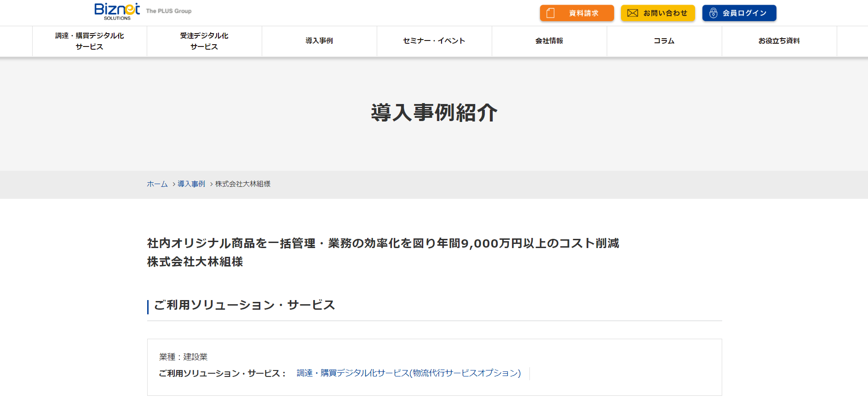The width and height of the screenshot is (868, 405).
Task: Open the 資料請求 request button
Action: (577, 13)
